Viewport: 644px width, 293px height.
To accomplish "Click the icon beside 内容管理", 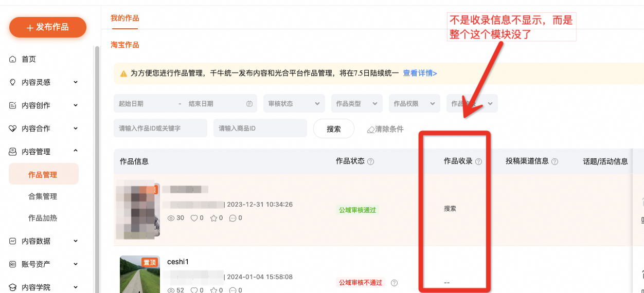I will pos(13,152).
